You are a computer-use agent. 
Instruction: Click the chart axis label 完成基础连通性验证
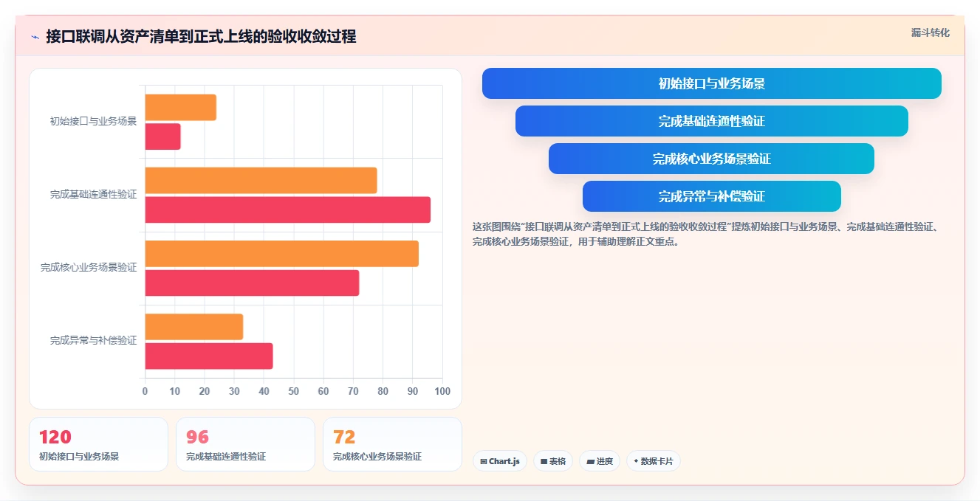tap(93, 195)
